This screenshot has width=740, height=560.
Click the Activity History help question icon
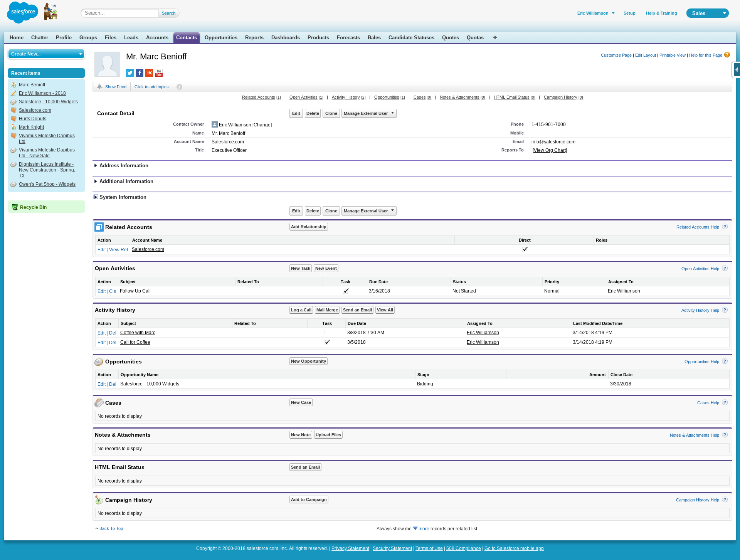(x=725, y=310)
